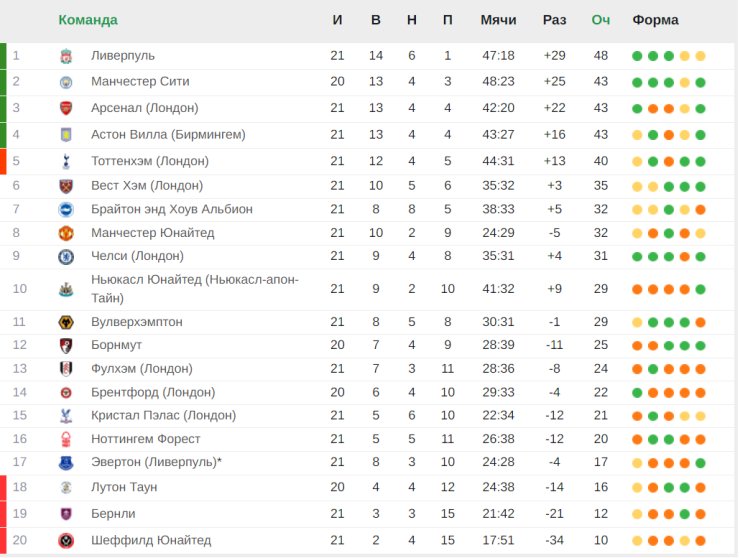This screenshot has width=740, height=558.
Task: Open the Ливерпуль team link
Action: click(x=123, y=56)
